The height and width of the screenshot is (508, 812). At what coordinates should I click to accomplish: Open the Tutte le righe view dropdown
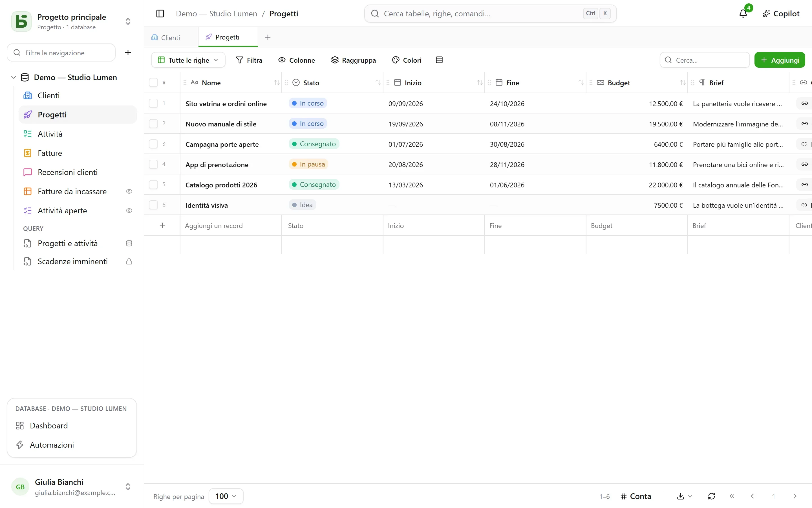pyautogui.click(x=188, y=60)
